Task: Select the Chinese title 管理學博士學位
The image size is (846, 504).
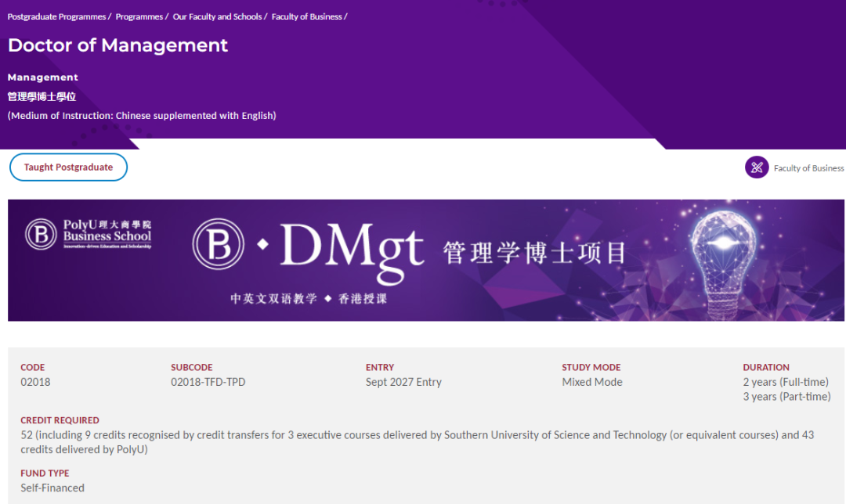Action: click(x=42, y=96)
